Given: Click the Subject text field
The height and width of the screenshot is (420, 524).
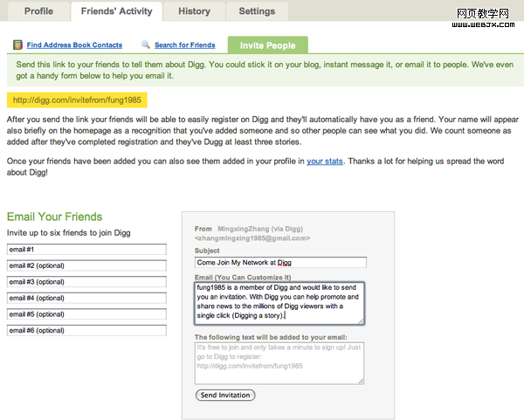Looking at the screenshot, I should (280, 262).
